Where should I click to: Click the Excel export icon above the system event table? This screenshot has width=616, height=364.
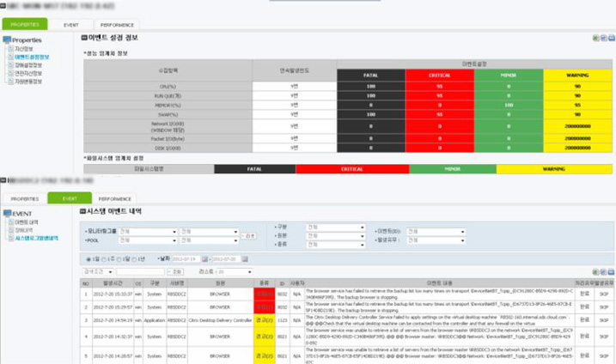[x=595, y=272]
